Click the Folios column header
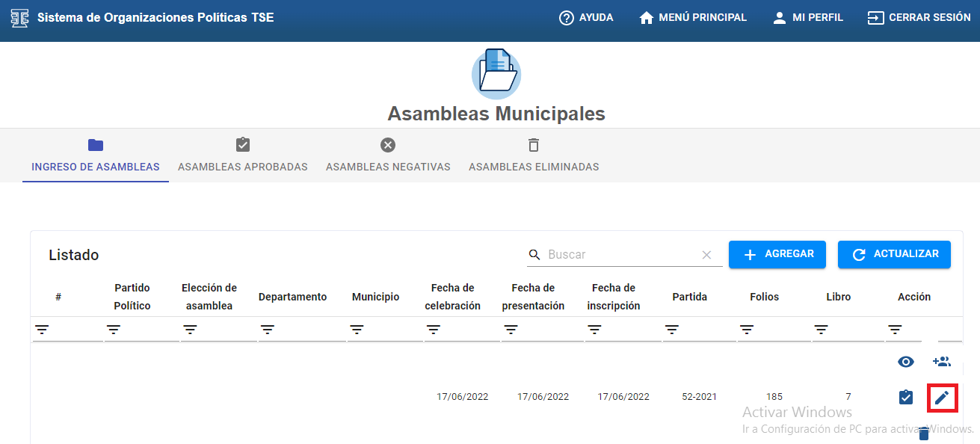The height and width of the screenshot is (444, 980). pos(765,297)
